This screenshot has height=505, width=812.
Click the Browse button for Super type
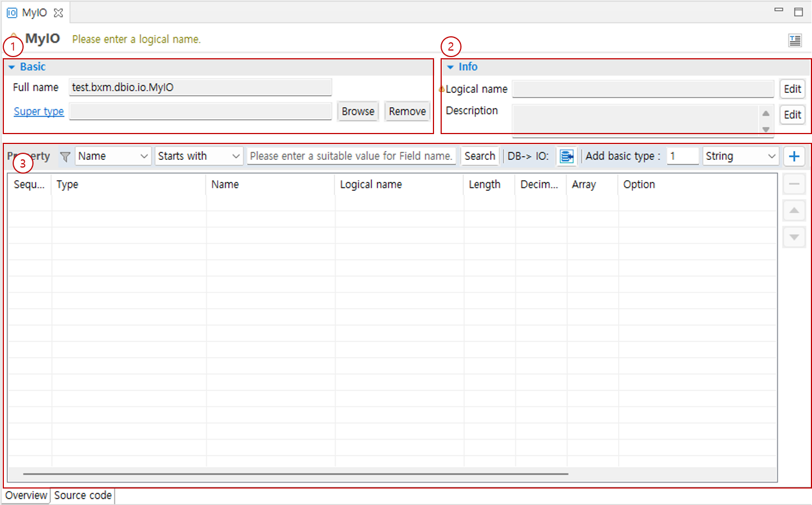358,112
